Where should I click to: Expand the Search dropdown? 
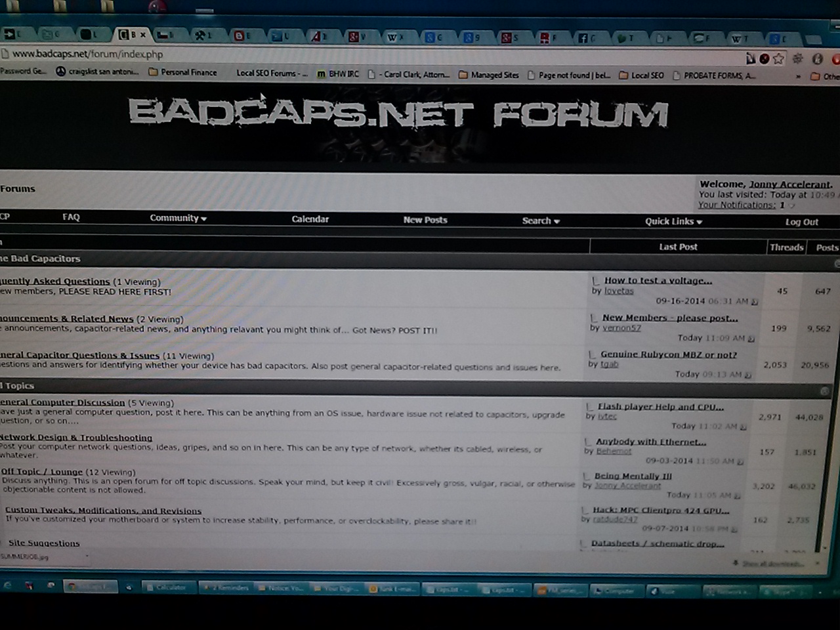click(x=541, y=220)
